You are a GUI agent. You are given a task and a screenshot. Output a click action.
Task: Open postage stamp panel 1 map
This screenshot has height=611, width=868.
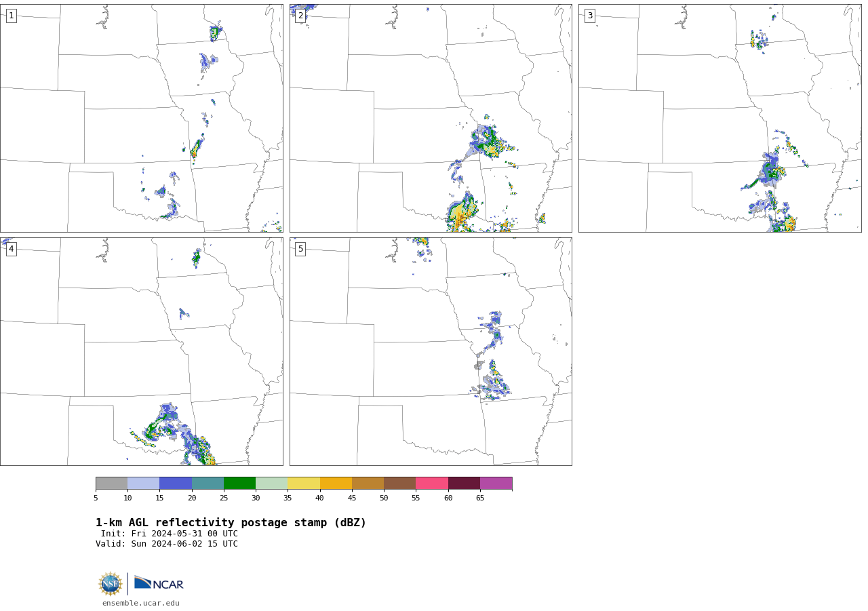tap(142, 118)
